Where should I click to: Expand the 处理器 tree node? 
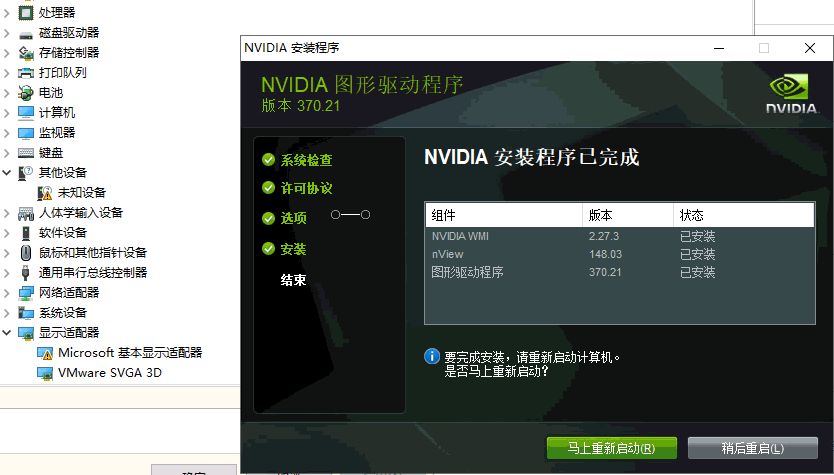[x=7, y=12]
